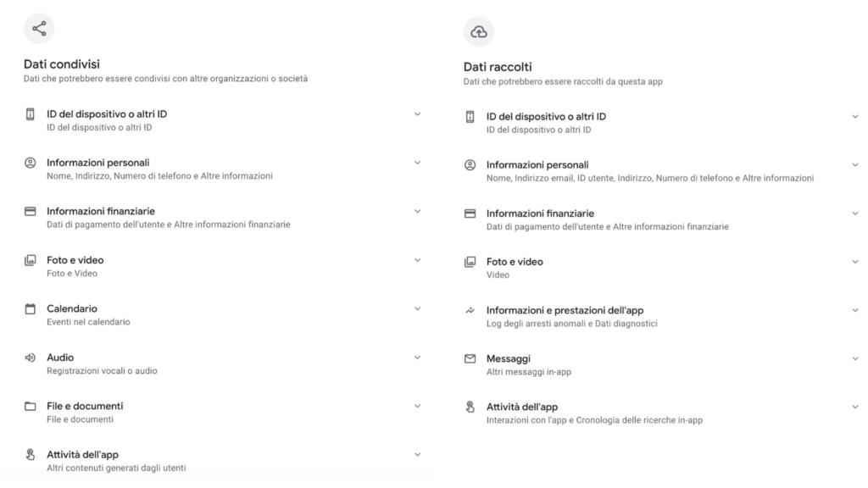Click the share icon above Dati condivisi
Viewport: 868px width, 488px height.
(x=39, y=29)
